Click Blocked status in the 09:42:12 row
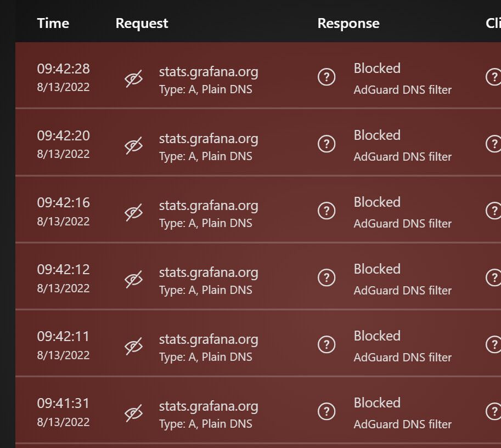 click(377, 269)
